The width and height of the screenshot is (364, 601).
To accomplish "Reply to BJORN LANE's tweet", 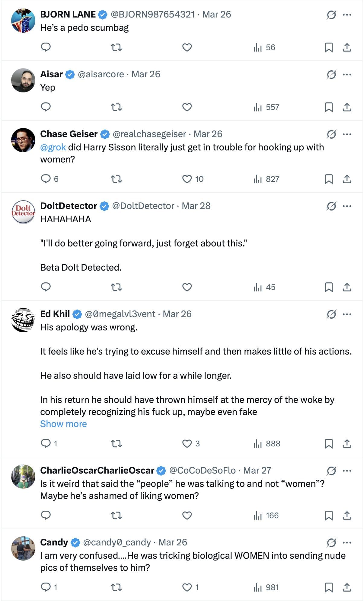I will (46, 47).
